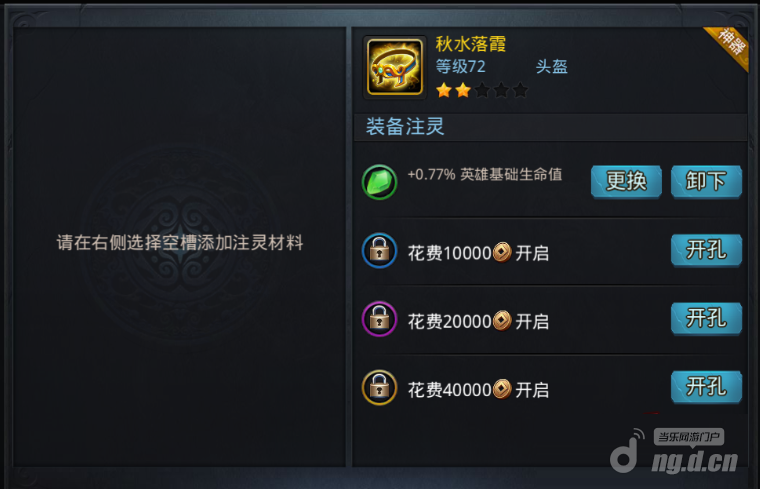Click the gold-ringed locked slot icon
This screenshot has width=760, height=489.
click(x=380, y=388)
